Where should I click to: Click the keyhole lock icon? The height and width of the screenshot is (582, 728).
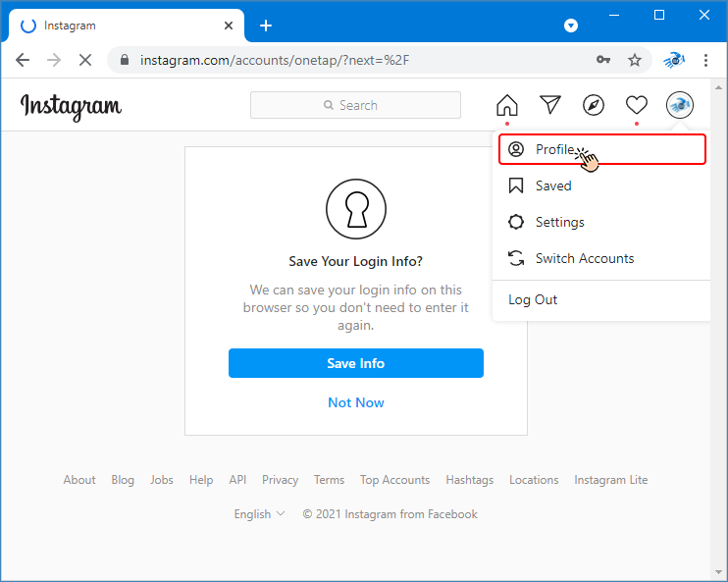click(356, 209)
